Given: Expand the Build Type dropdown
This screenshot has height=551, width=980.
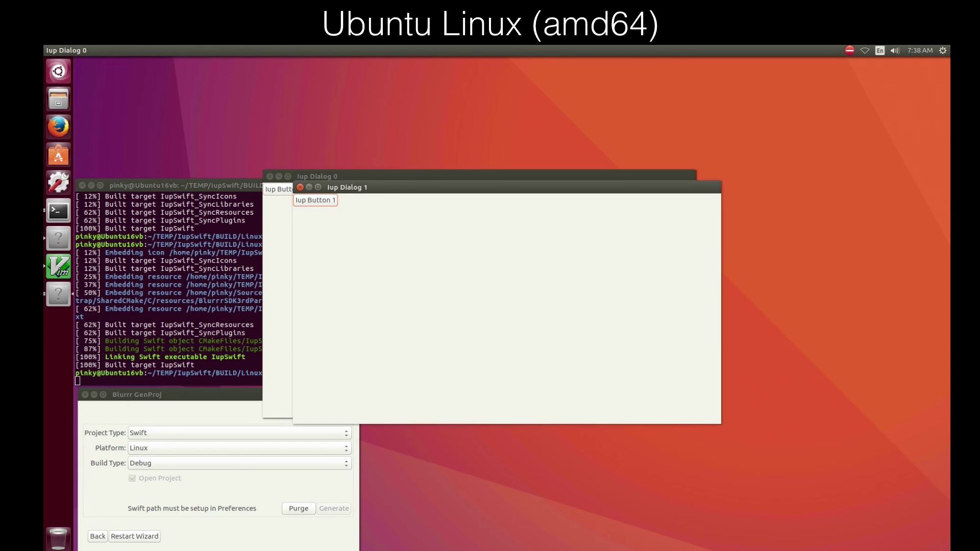Looking at the screenshot, I should (x=239, y=463).
